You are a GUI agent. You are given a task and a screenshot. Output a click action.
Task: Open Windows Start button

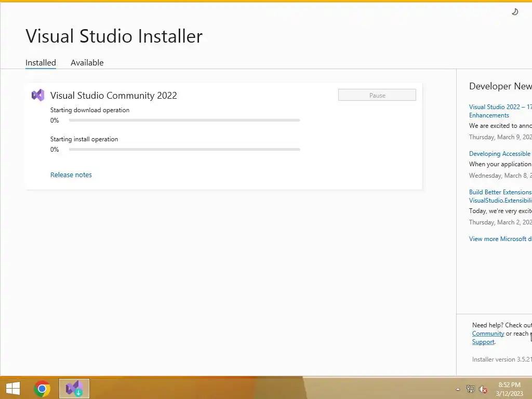click(13, 389)
